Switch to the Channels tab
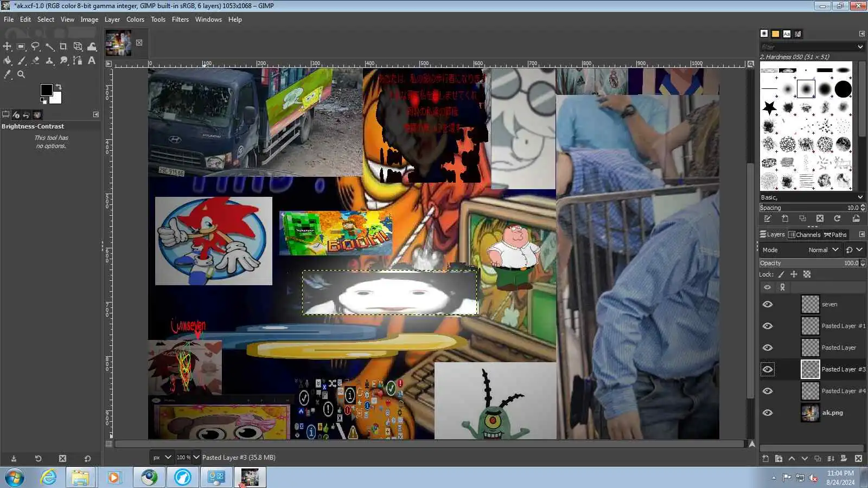 pyautogui.click(x=804, y=235)
